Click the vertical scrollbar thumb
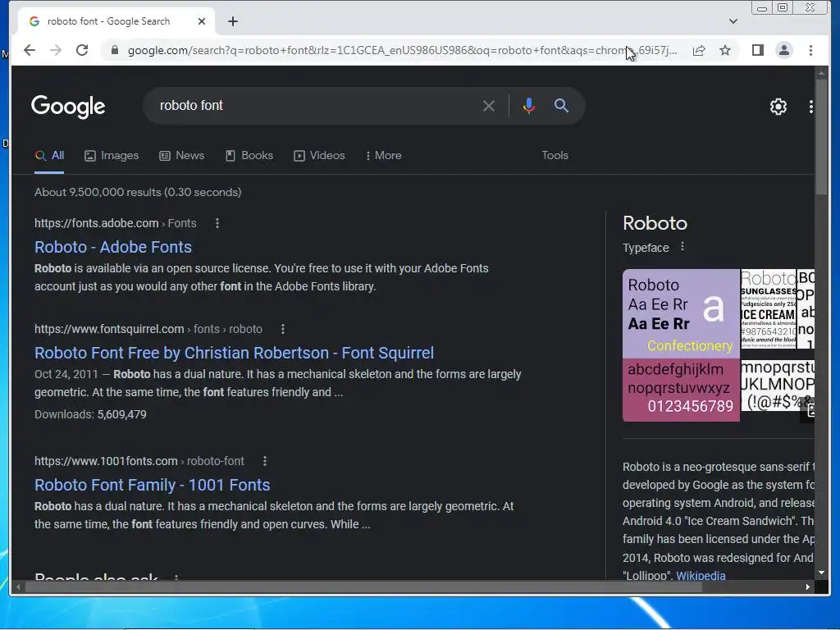This screenshot has height=630, width=840. (821, 137)
